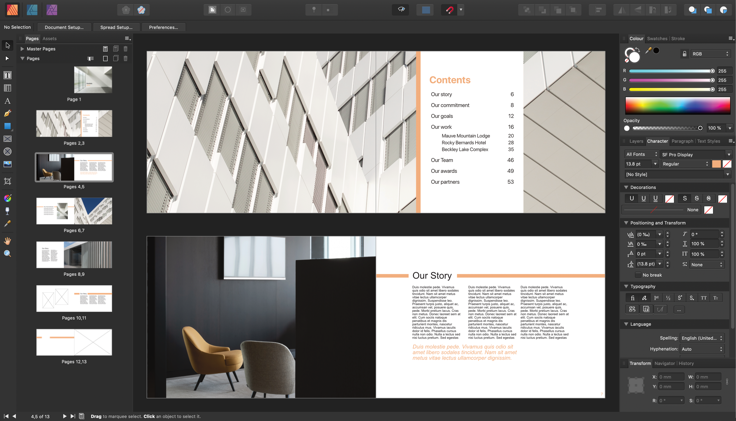Open the [No Style] character style dropdown

coord(677,174)
